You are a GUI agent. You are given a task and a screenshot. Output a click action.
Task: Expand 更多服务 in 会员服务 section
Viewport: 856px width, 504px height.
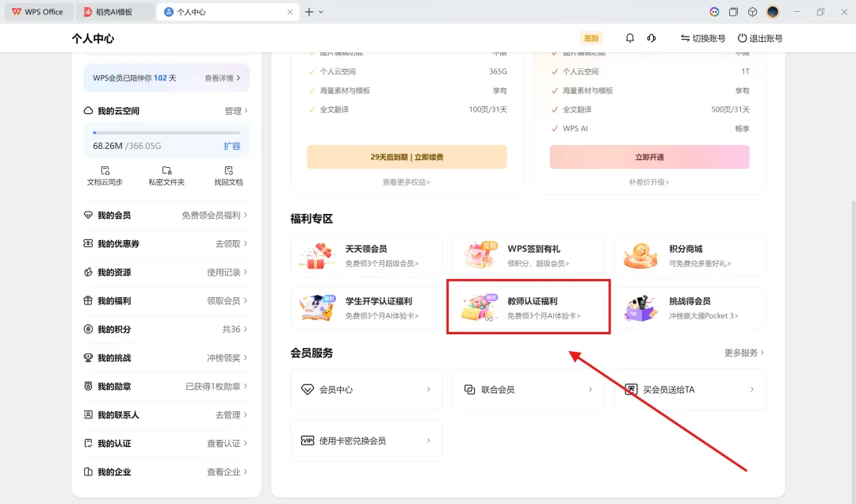click(744, 353)
